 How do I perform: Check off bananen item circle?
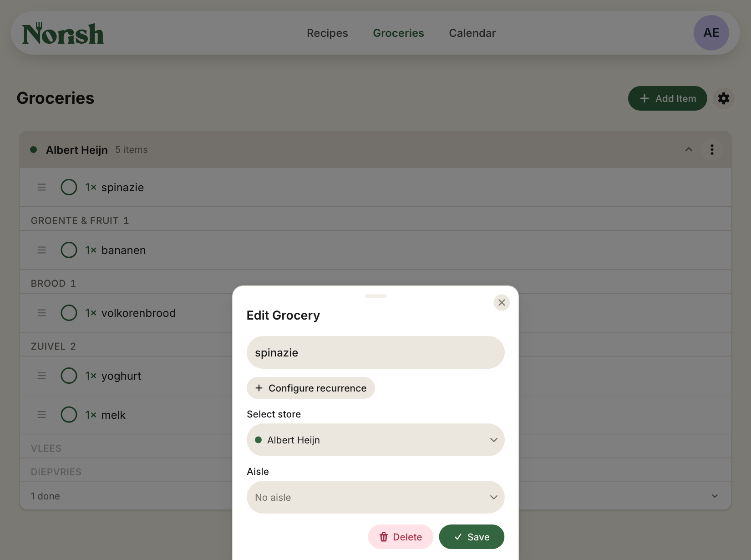69,250
